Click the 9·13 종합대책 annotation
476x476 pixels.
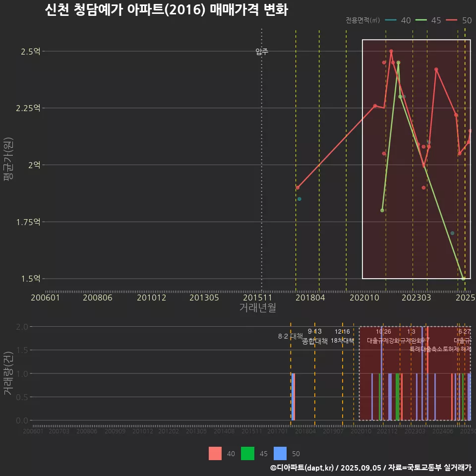coord(315,336)
